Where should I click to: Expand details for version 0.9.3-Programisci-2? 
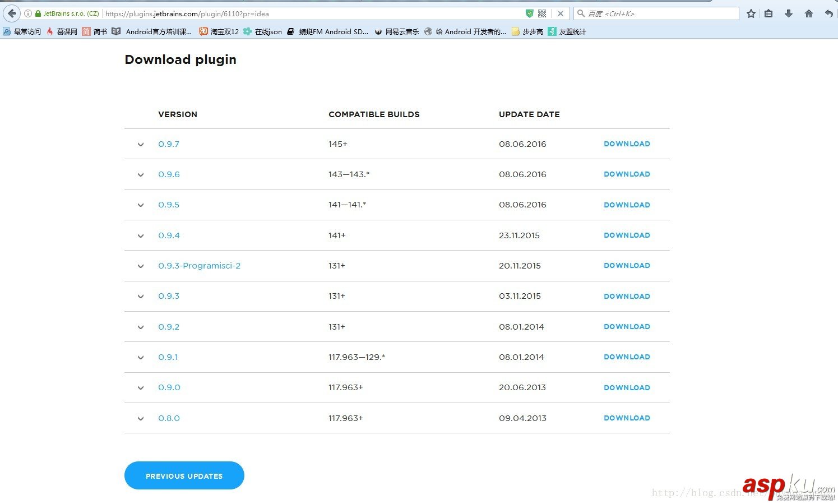[141, 266]
